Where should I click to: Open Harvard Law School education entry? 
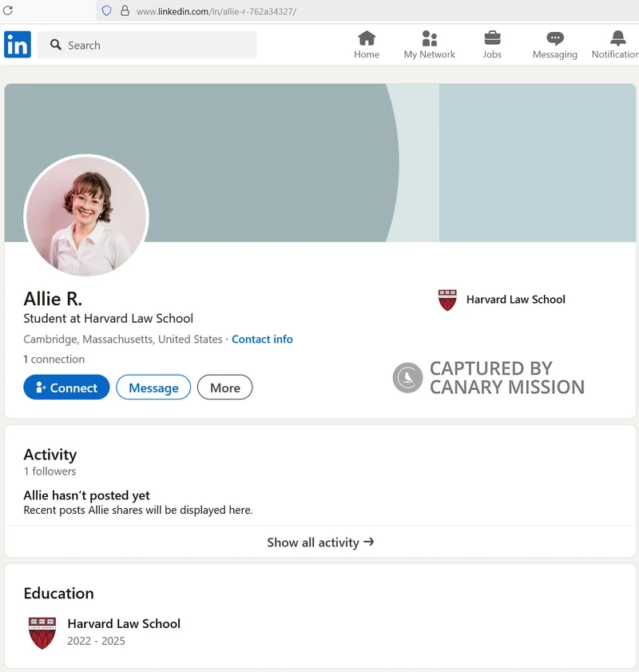pos(124,623)
